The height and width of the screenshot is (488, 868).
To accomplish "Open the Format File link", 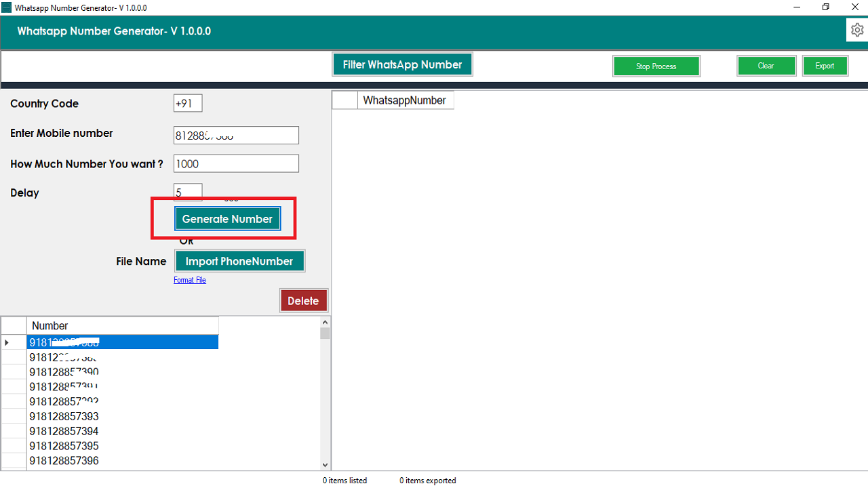I will tap(189, 279).
